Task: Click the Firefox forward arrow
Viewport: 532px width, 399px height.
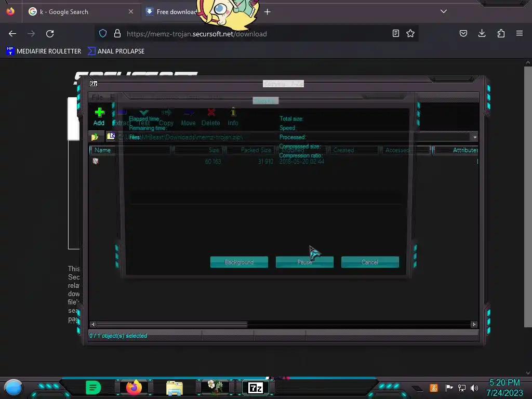Action: (x=31, y=34)
